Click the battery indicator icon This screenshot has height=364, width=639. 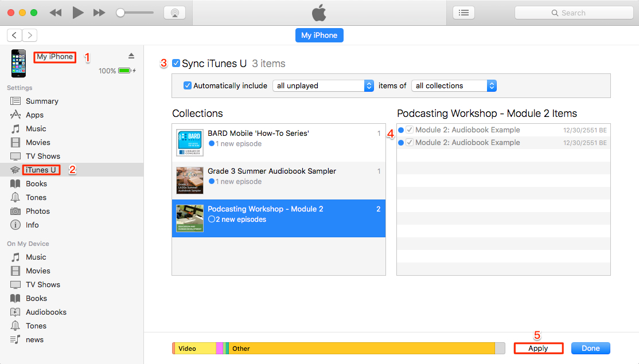point(125,71)
